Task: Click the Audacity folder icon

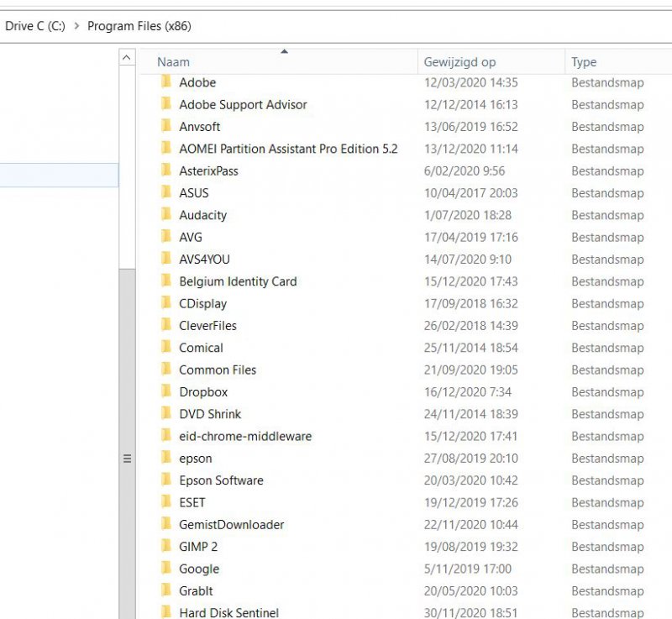Action: 165,215
